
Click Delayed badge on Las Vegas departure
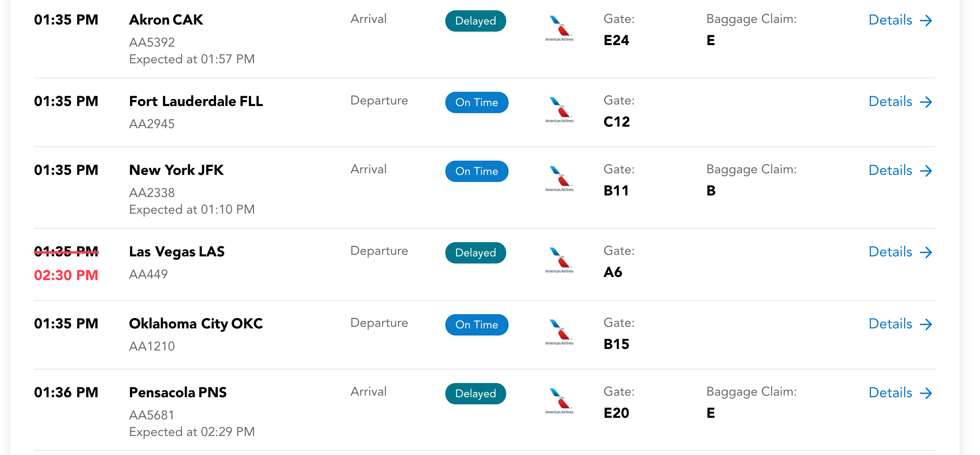pyautogui.click(x=475, y=253)
